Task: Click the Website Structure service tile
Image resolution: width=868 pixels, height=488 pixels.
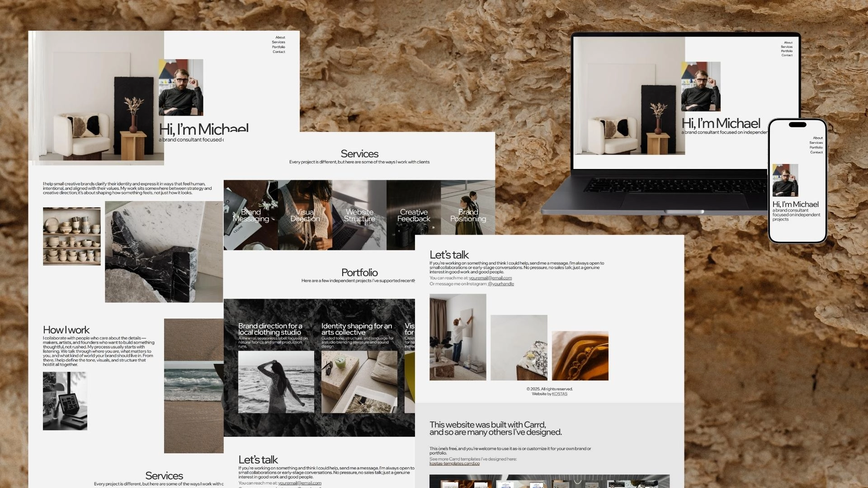Action: (359, 216)
